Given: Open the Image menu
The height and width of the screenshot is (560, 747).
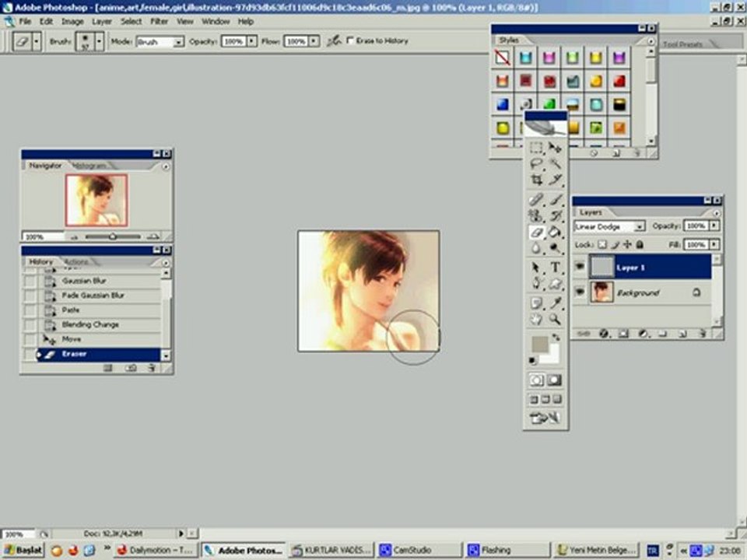Looking at the screenshot, I should pos(72,22).
